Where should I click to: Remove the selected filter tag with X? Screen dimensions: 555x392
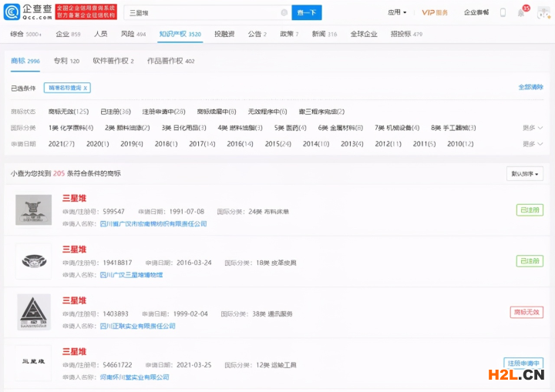click(86, 88)
